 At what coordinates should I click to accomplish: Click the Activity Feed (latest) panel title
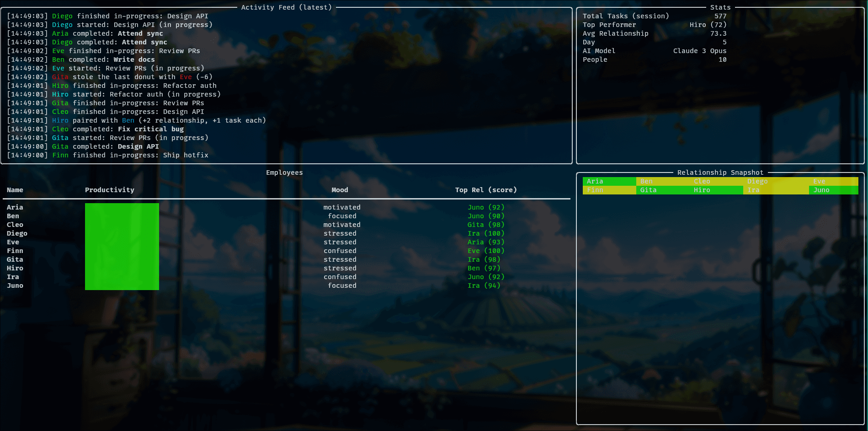point(287,7)
